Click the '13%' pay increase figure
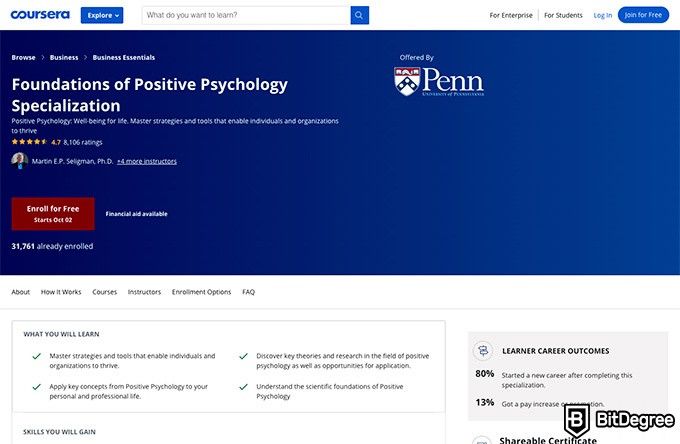680x444 pixels. (x=484, y=402)
